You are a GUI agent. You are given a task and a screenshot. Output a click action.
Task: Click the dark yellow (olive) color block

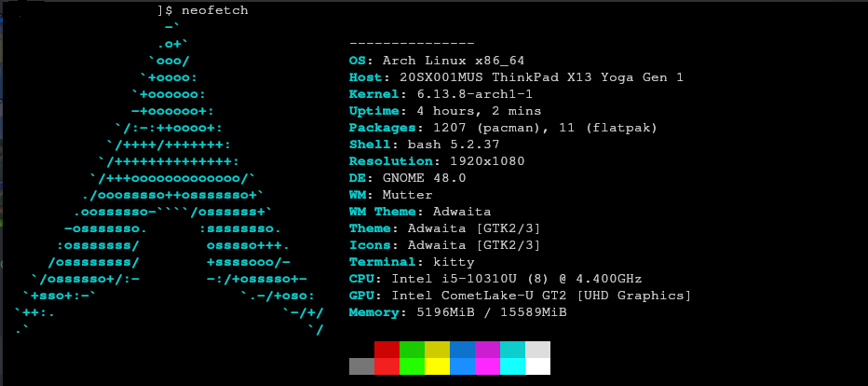tap(438, 350)
